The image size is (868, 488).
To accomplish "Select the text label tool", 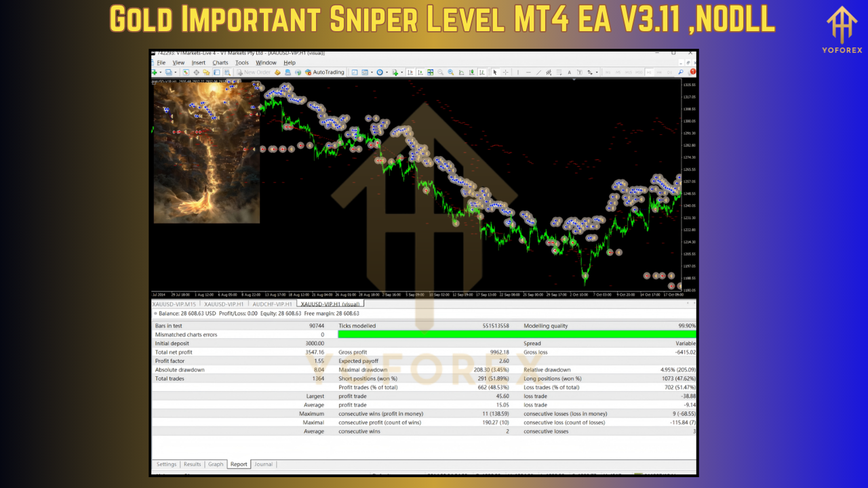I will pos(580,72).
